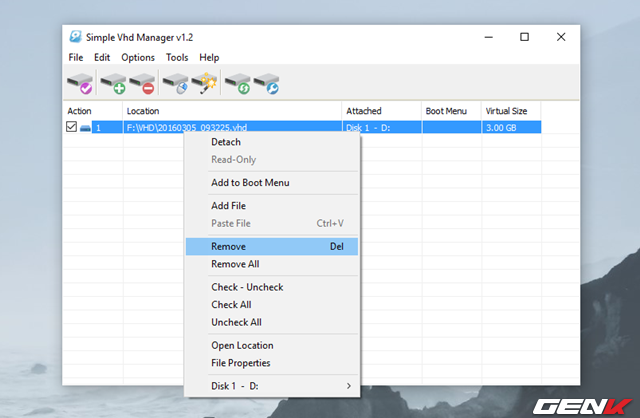Minimize the Simple Vhd Manager window
The height and width of the screenshot is (418, 640).
point(489,37)
